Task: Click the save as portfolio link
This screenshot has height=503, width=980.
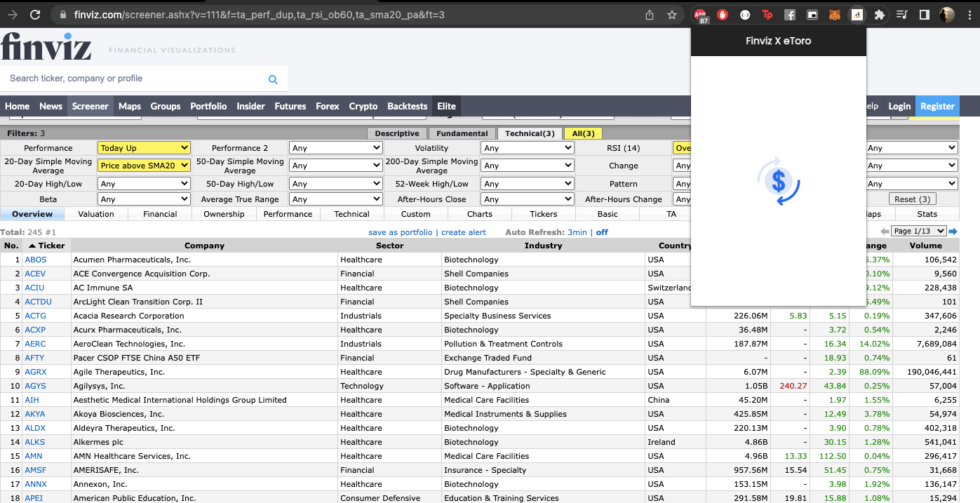Action: 401,232
